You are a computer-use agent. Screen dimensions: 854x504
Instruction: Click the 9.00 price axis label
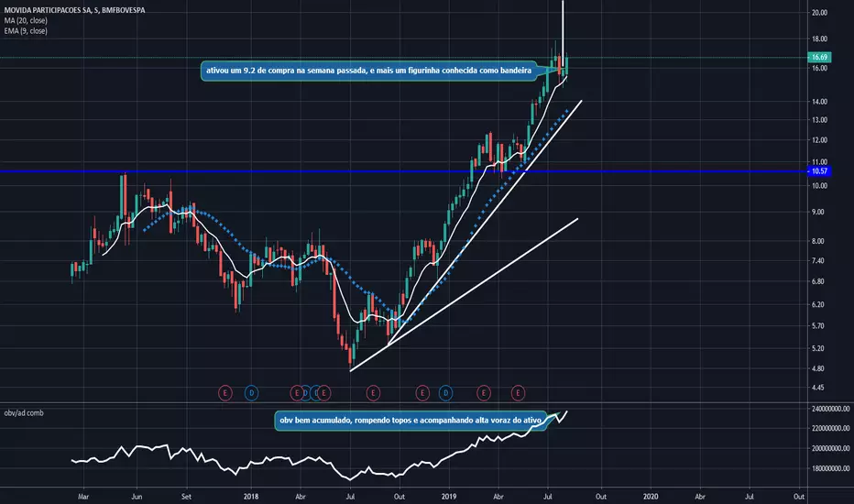pyautogui.click(x=819, y=212)
